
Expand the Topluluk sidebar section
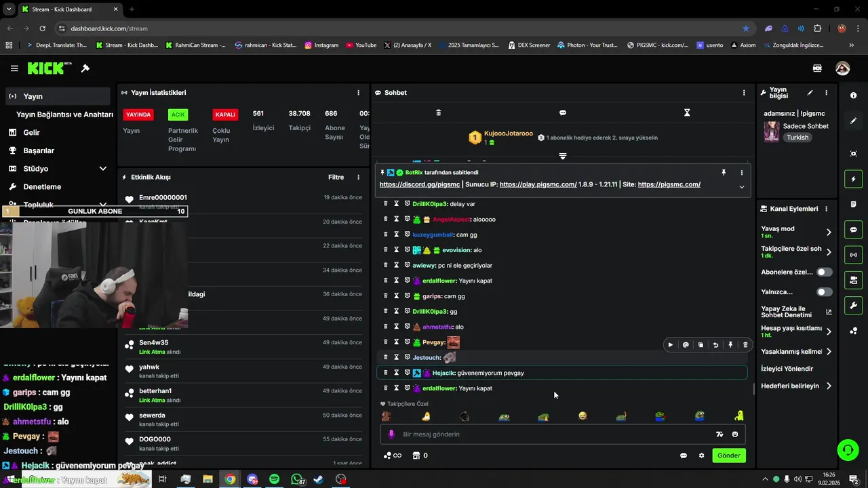(103, 205)
